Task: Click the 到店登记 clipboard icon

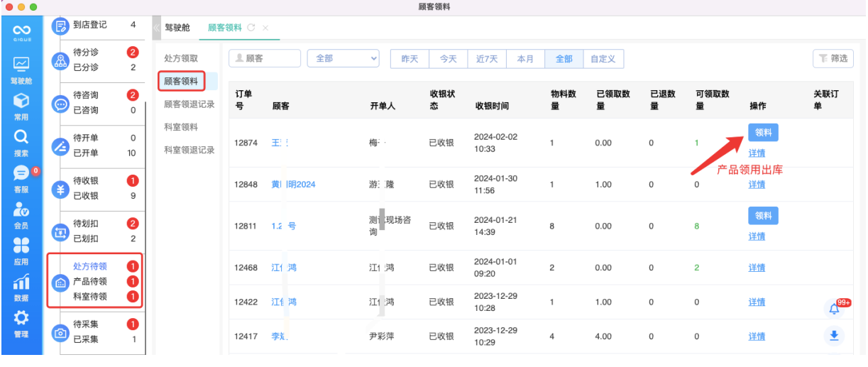Action: point(61,26)
